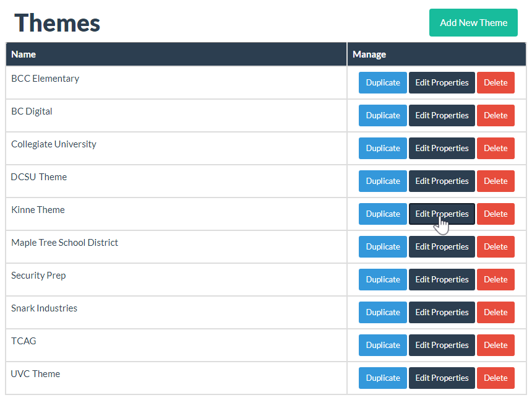The height and width of the screenshot is (400, 532).
Task: Duplicate the Kinne Theme
Action: (383, 214)
